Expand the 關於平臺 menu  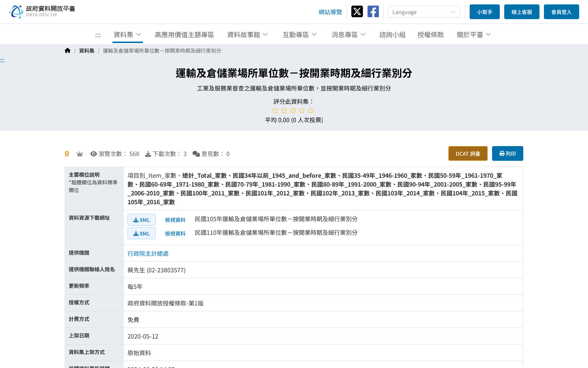474,35
